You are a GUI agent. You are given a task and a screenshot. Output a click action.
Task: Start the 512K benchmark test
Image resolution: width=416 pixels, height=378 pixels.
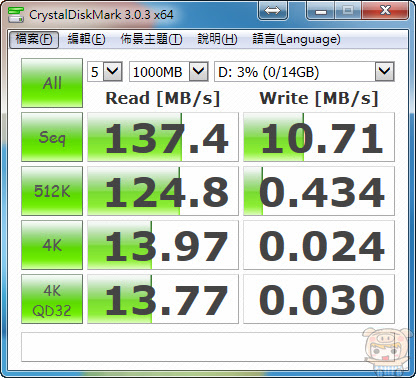[52, 191]
